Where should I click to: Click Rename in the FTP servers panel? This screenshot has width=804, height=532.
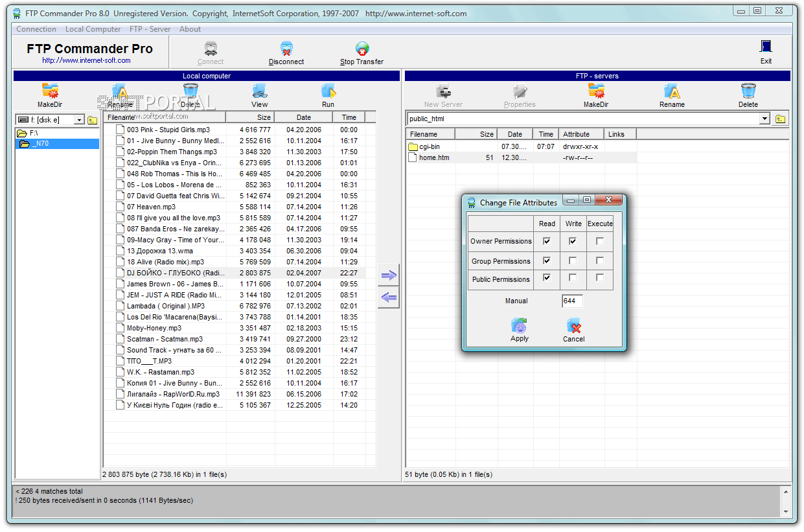[x=672, y=91]
